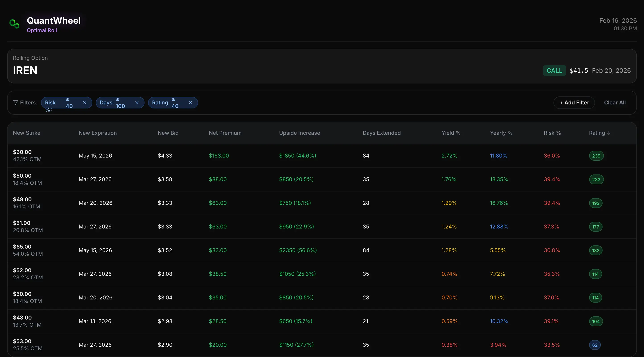Screen dimensions: 644x357
Task: Click the $28.50 net premium value
Action: pyautogui.click(x=217, y=321)
